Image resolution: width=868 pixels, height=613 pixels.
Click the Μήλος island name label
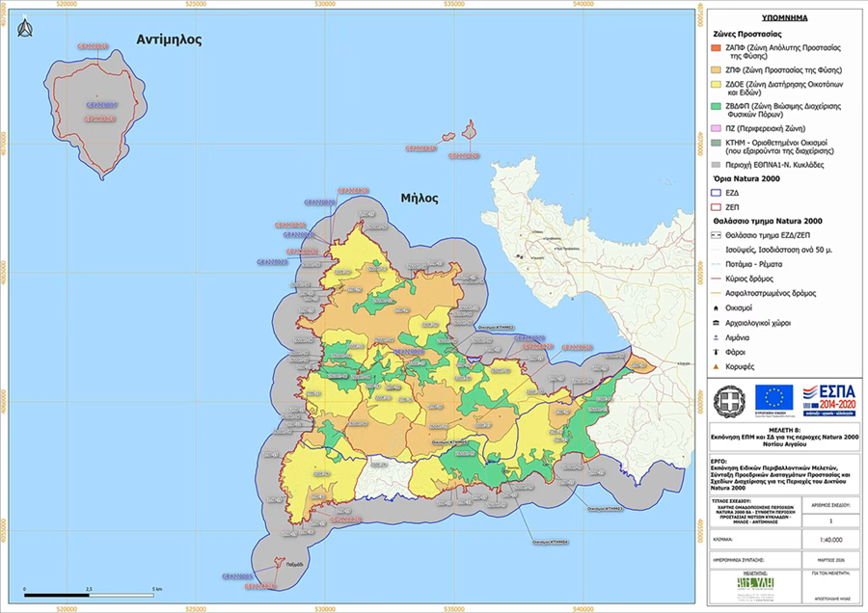[420, 199]
